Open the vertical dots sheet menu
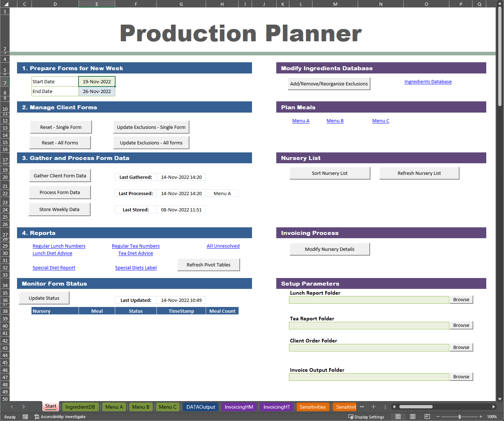The height and width of the screenshot is (421, 504). point(385,407)
